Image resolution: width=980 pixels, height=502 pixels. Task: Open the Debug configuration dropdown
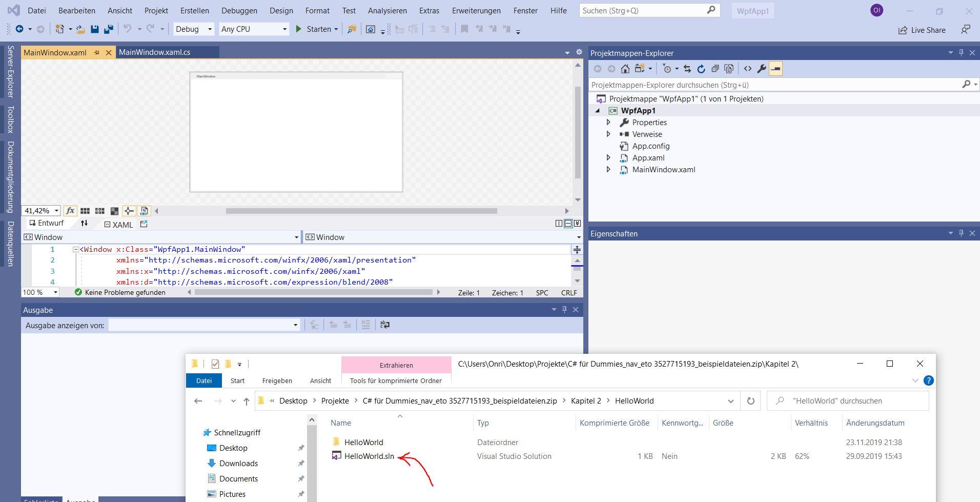click(194, 29)
